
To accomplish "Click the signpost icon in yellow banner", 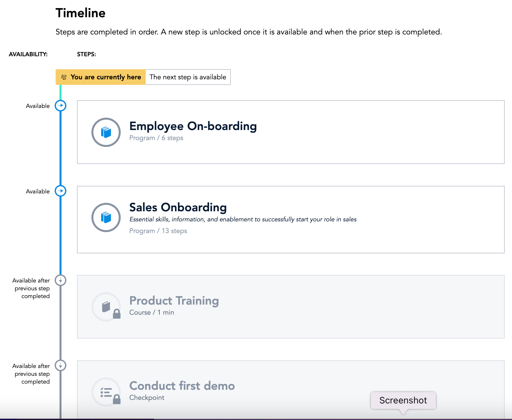I will [64, 77].
